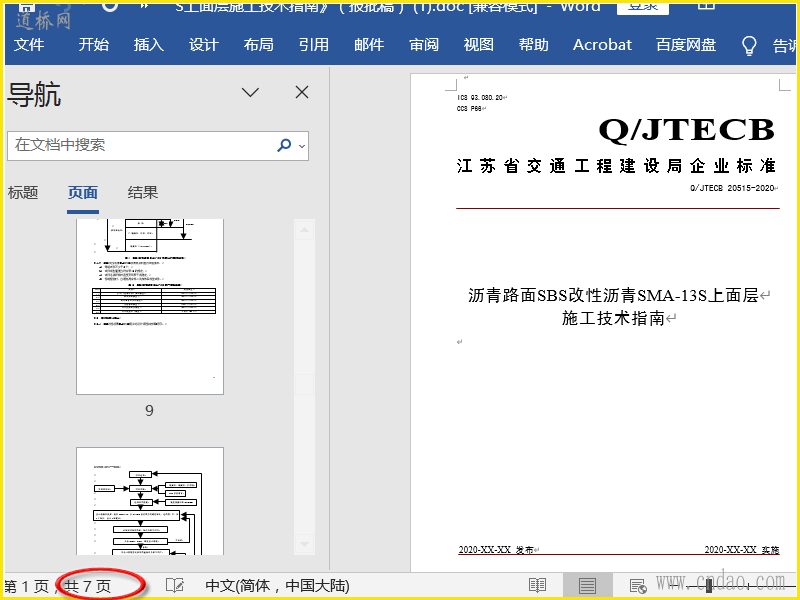Switch to the 开始 ribbon tab
The width and height of the screenshot is (800, 600).
(x=94, y=45)
